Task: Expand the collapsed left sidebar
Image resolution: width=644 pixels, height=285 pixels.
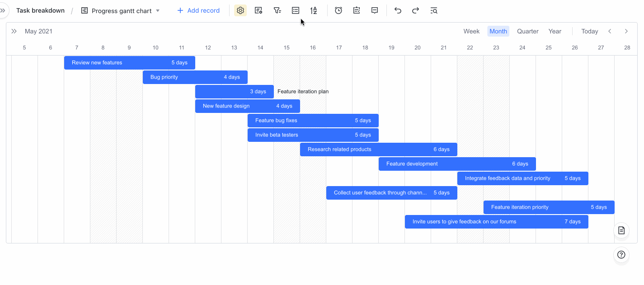Action: pos(3,10)
